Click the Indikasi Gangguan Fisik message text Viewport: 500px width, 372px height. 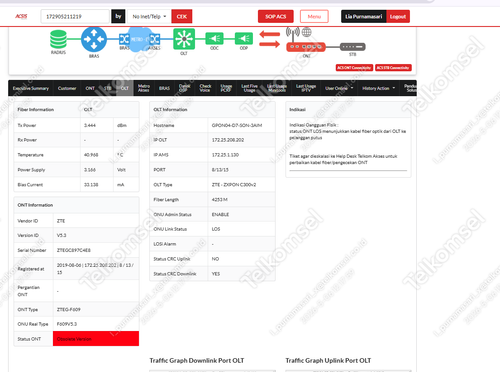(x=348, y=131)
